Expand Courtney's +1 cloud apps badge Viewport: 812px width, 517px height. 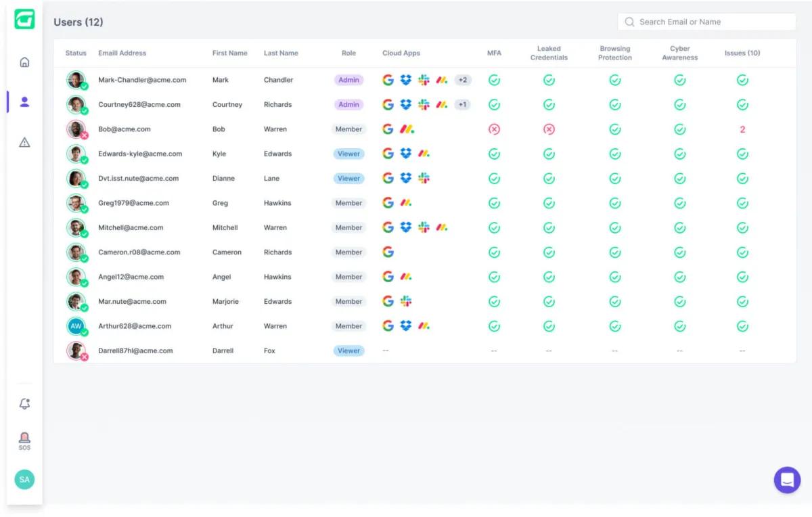click(x=462, y=105)
